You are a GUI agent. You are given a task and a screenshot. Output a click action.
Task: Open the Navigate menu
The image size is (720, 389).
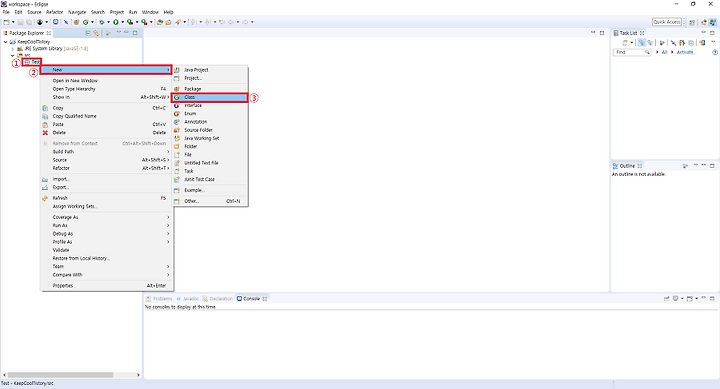77,12
